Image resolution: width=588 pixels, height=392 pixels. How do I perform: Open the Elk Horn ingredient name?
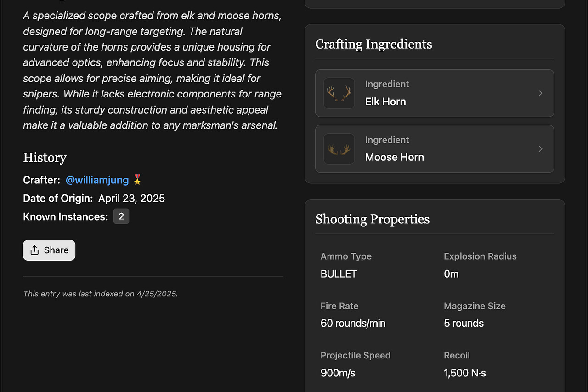tap(385, 102)
